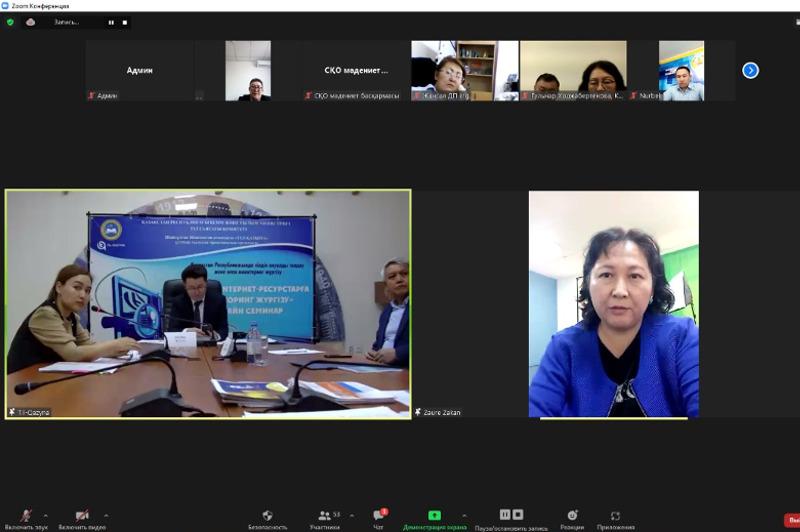Open the Реакции reactions menu
The image size is (800, 532).
point(572,520)
